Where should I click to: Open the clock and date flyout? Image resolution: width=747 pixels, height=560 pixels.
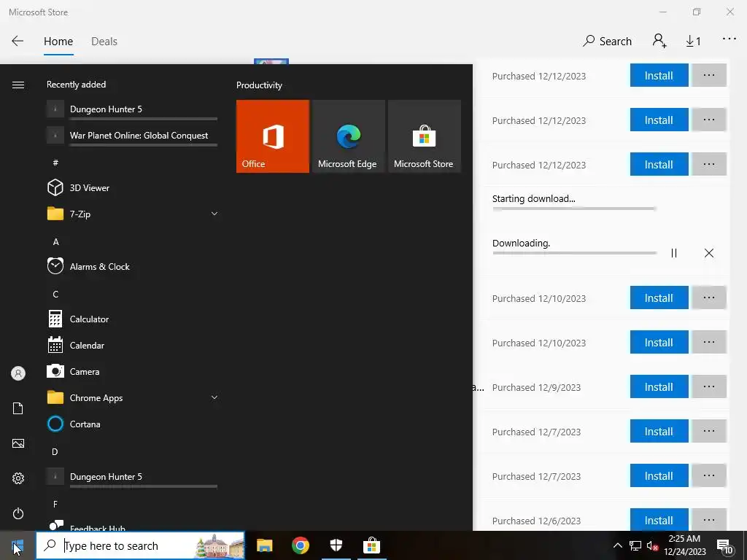(684, 545)
